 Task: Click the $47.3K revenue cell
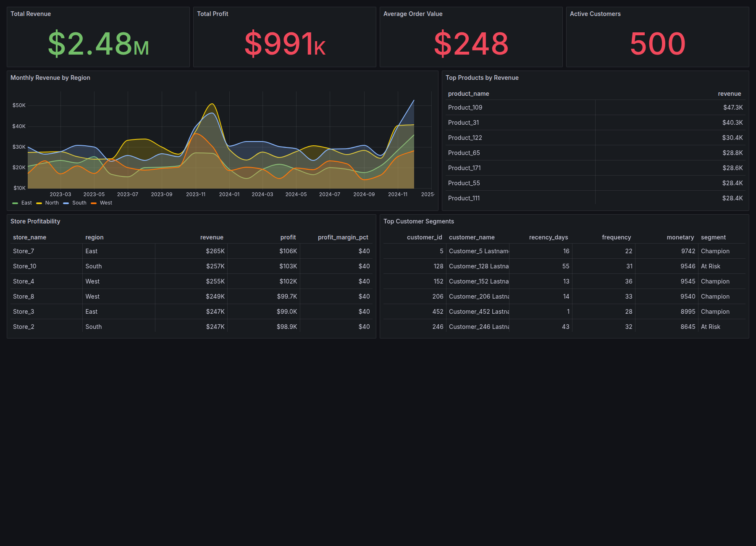(670, 108)
